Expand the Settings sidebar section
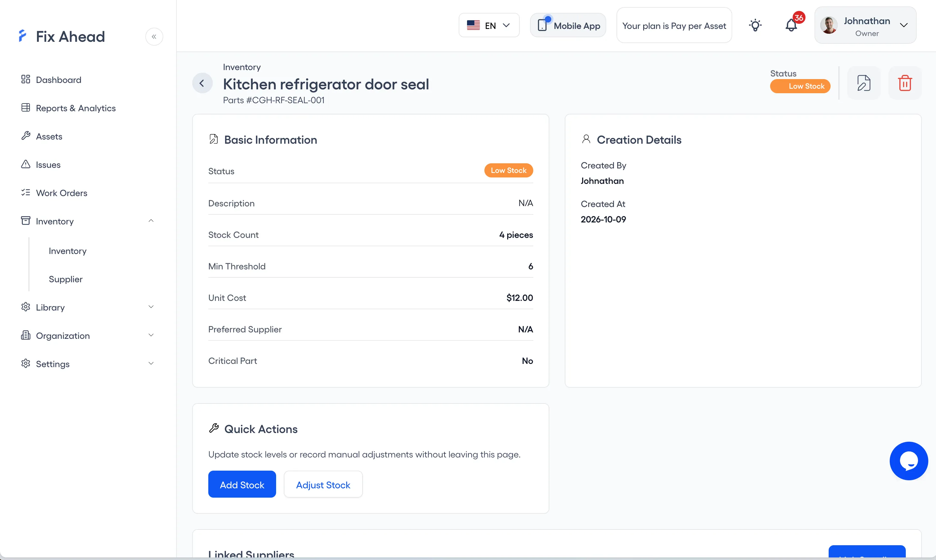The width and height of the screenshot is (936, 560). [151, 363]
